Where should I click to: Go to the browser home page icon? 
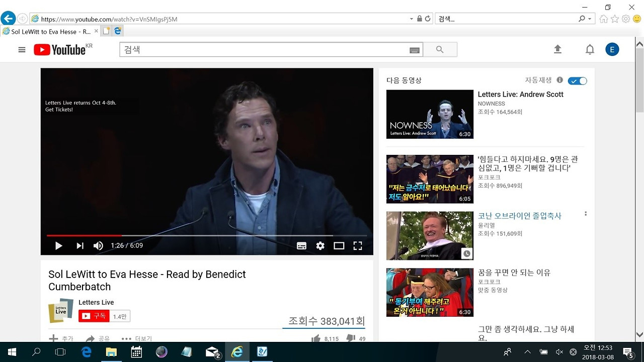[x=604, y=19]
